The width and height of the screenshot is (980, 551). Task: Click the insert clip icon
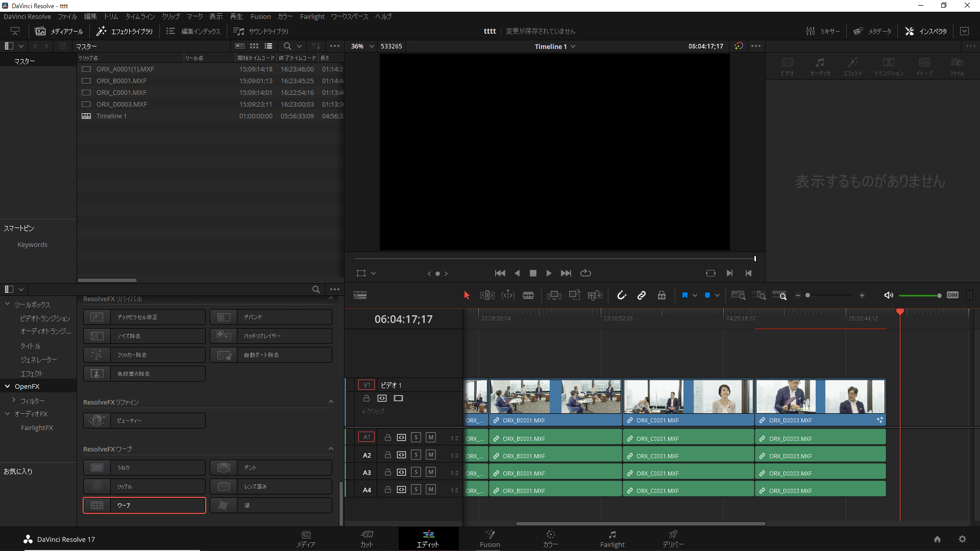pos(554,295)
